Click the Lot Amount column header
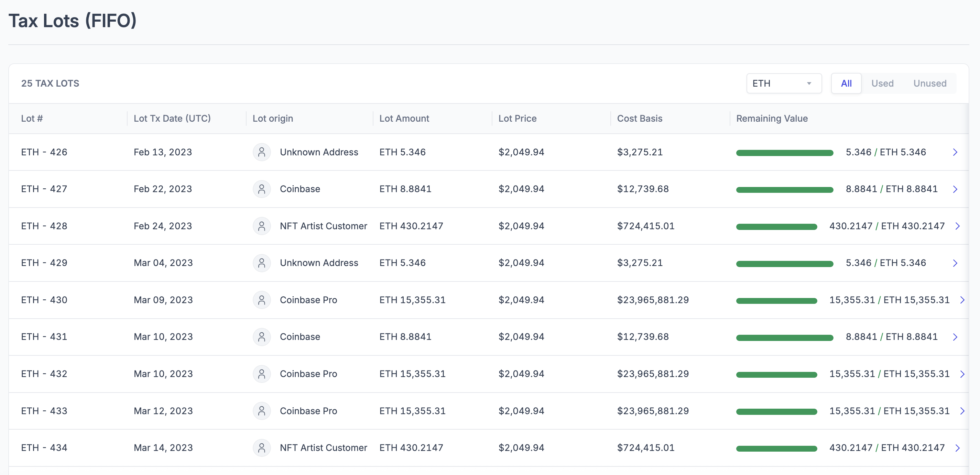 (x=404, y=118)
